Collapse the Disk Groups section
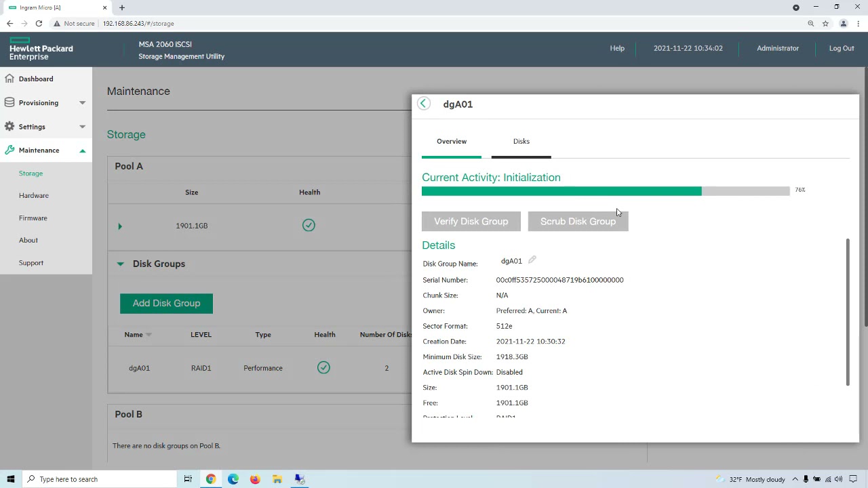 pos(120,264)
